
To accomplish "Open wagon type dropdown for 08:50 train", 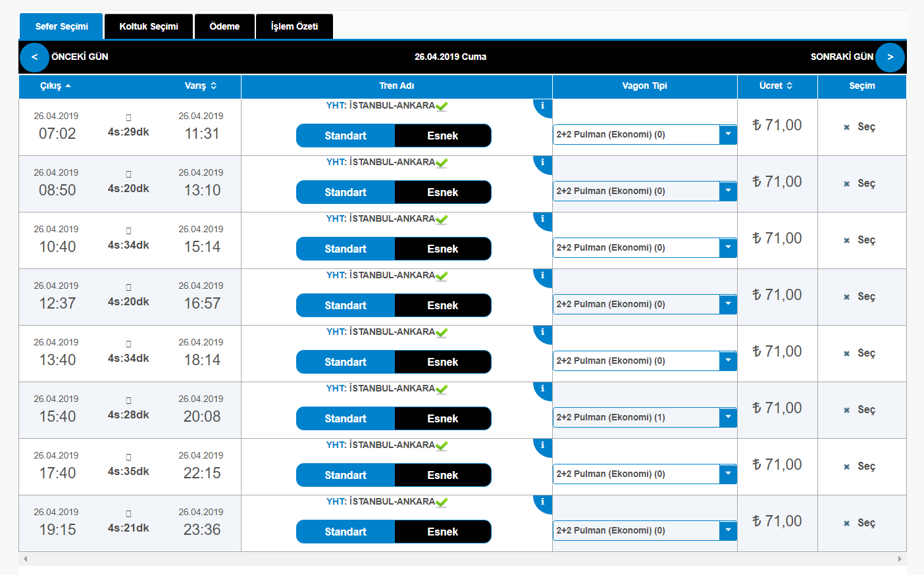I will (727, 191).
